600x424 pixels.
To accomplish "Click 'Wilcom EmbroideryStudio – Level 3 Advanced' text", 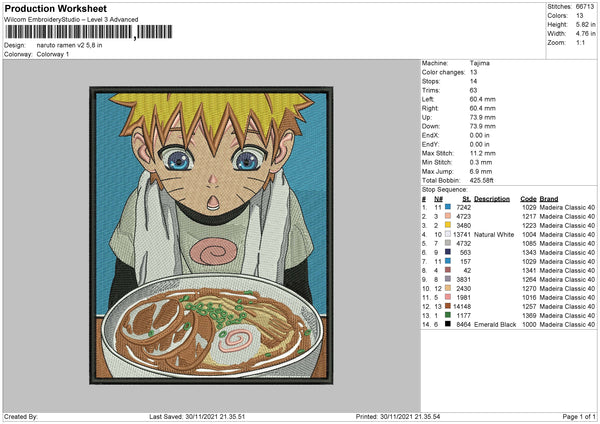I will pyautogui.click(x=71, y=20).
